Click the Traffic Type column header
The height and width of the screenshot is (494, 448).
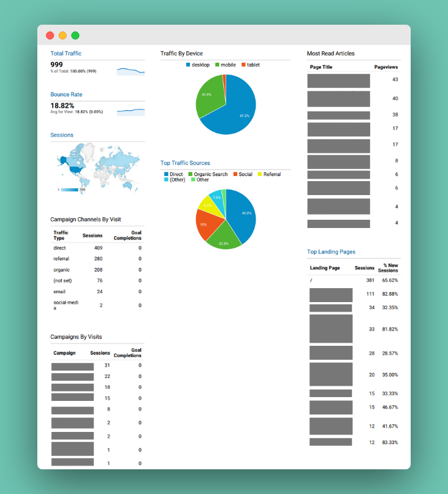(61, 236)
